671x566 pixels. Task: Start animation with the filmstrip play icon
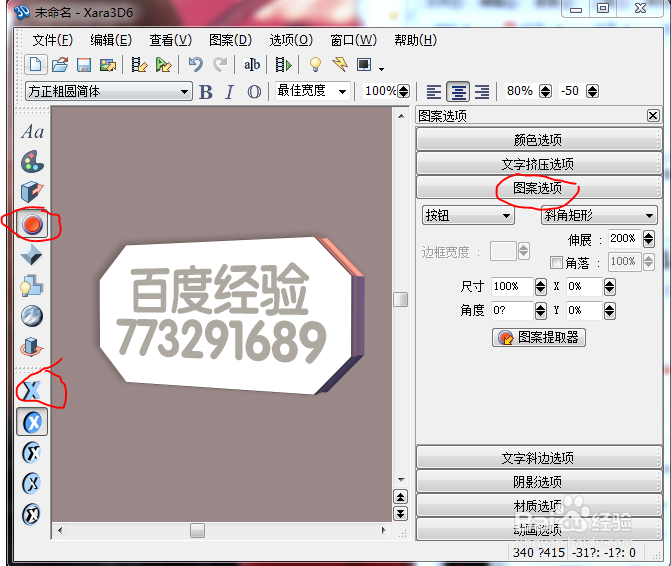click(x=283, y=65)
